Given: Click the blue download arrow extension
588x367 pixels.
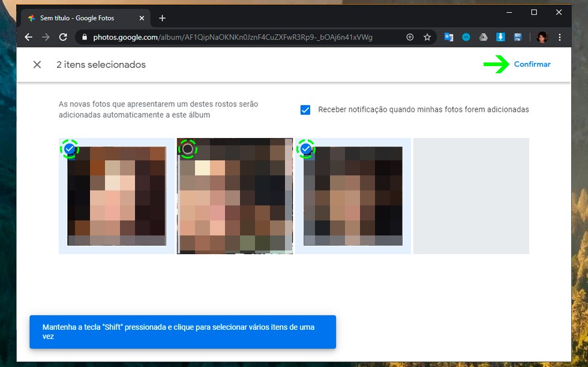Looking at the screenshot, I should [x=500, y=37].
